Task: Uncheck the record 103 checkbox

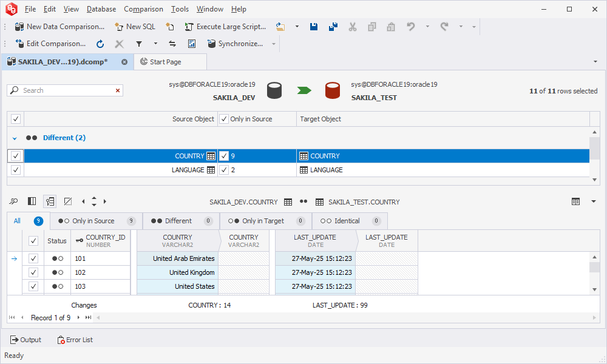Action: point(33,286)
